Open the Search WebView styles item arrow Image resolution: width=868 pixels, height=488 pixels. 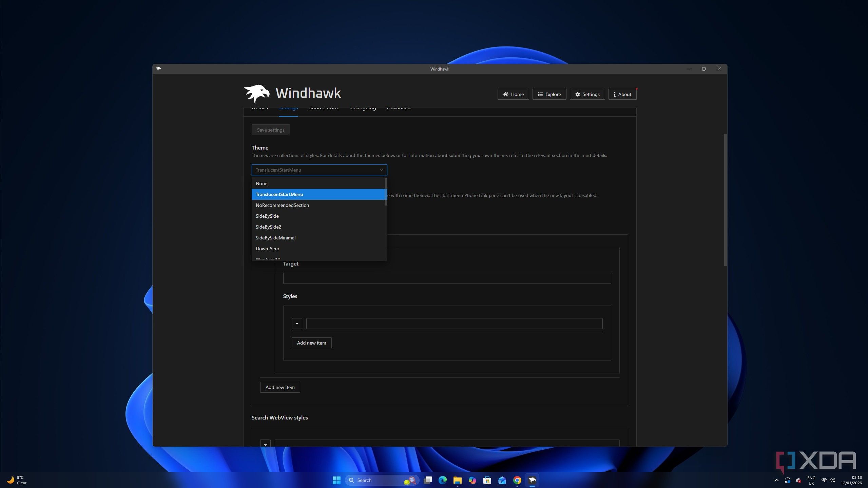[265, 444]
